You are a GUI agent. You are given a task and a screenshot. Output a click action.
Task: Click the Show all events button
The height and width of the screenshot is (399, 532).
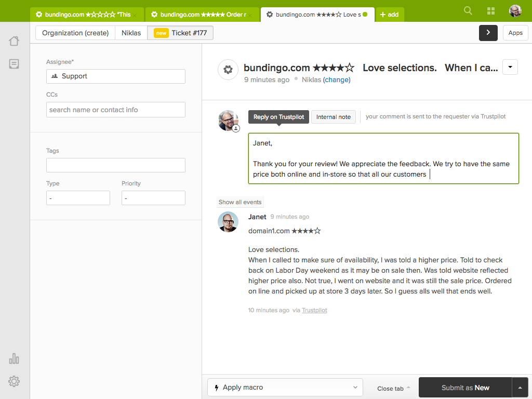240,202
